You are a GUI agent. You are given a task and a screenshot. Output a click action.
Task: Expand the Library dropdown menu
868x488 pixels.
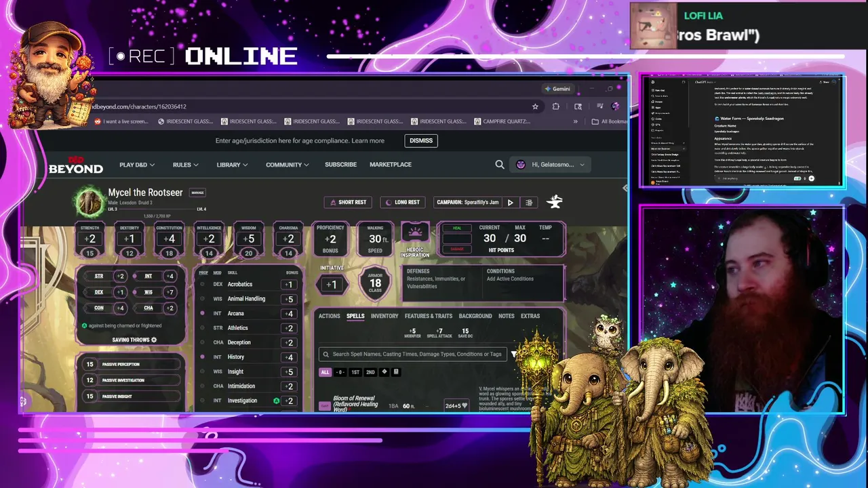coord(232,165)
